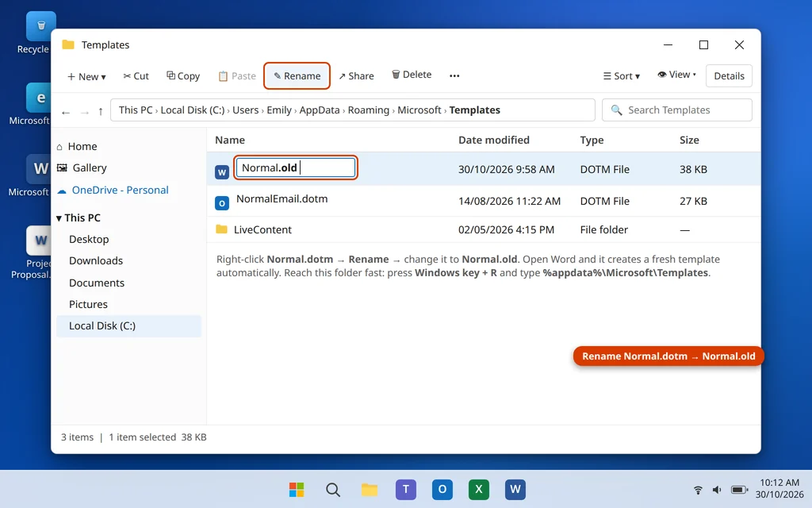Click Emily in the address path
812x508 pixels.
click(279, 110)
